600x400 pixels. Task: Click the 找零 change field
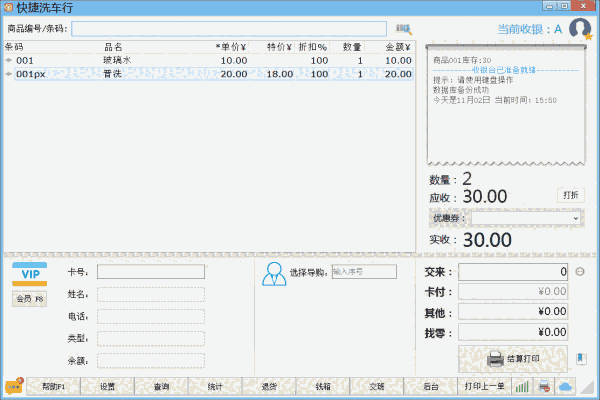513,332
